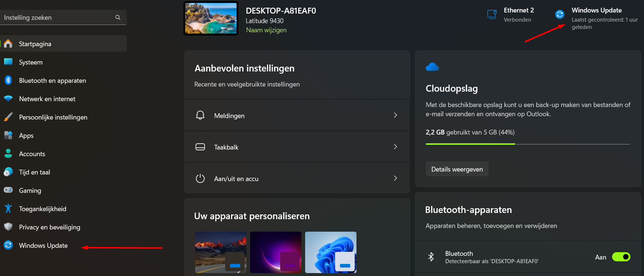
Task: Click the Tijd en taal globe icon
Action: tap(8, 172)
